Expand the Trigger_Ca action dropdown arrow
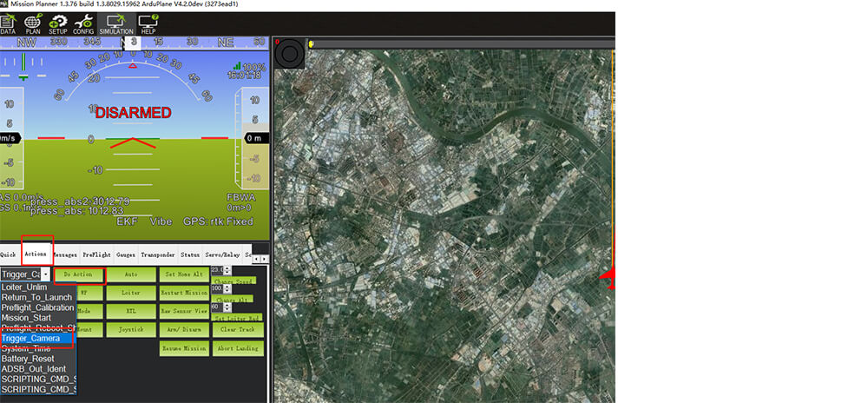 point(44,274)
